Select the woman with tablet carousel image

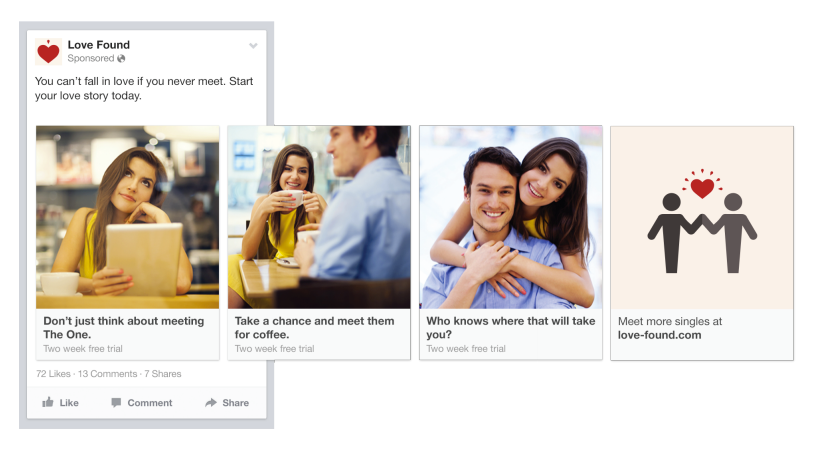click(127, 216)
